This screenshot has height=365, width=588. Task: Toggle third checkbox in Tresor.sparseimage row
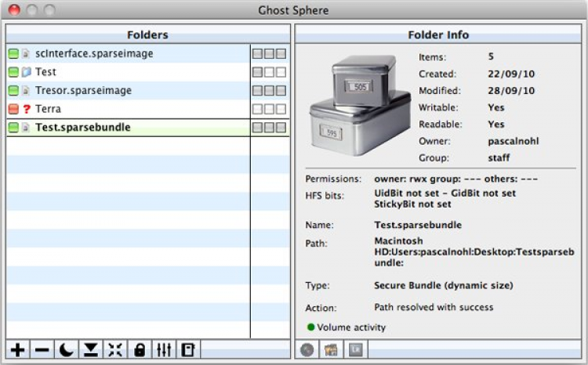tap(281, 90)
